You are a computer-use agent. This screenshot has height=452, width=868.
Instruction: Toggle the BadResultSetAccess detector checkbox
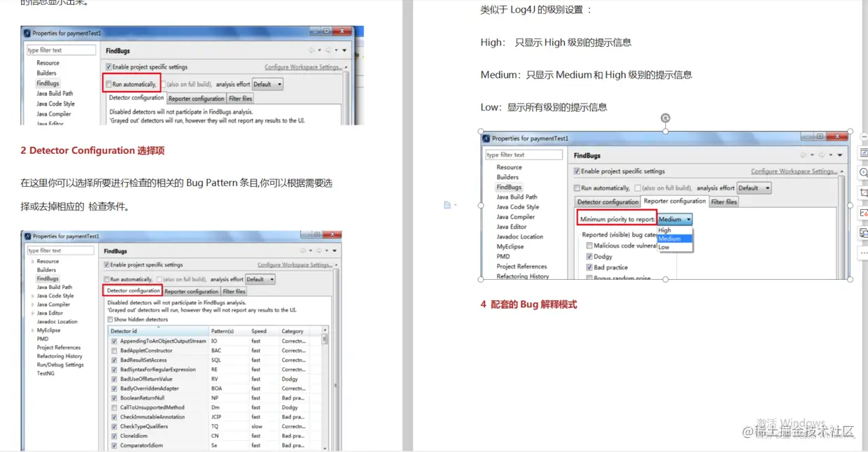click(114, 360)
